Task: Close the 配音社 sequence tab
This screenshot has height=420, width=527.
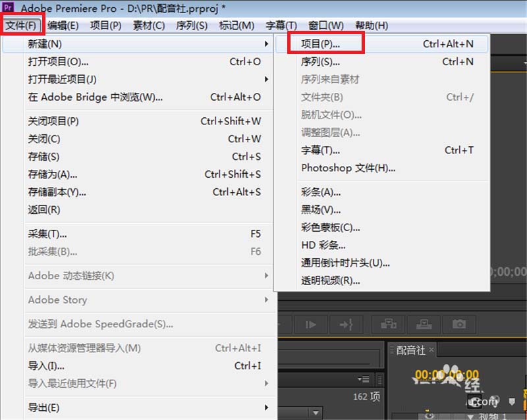Action: tap(431, 350)
